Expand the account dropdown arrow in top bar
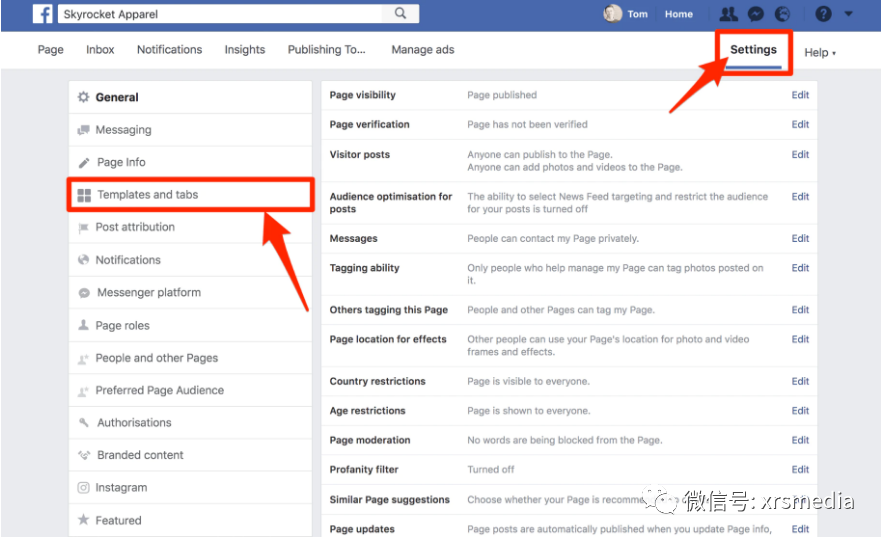 [x=849, y=14]
